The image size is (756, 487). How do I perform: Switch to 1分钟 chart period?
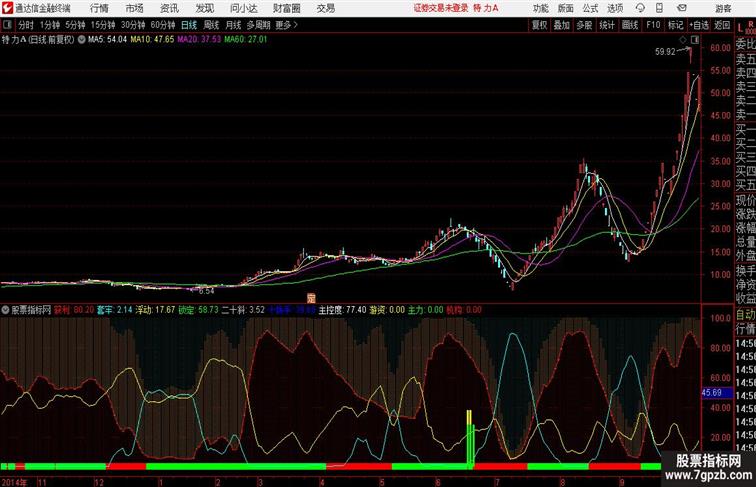click(x=50, y=25)
